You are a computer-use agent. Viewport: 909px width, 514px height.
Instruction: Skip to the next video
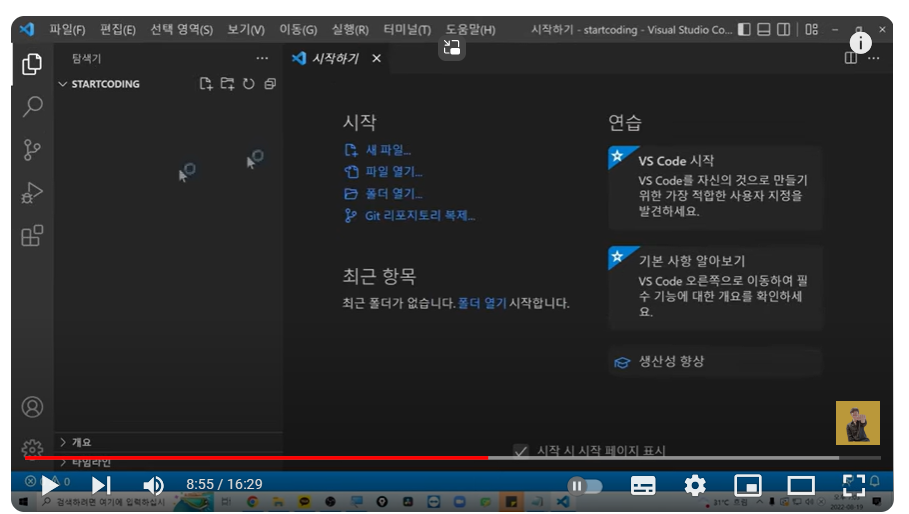(101, 486)
